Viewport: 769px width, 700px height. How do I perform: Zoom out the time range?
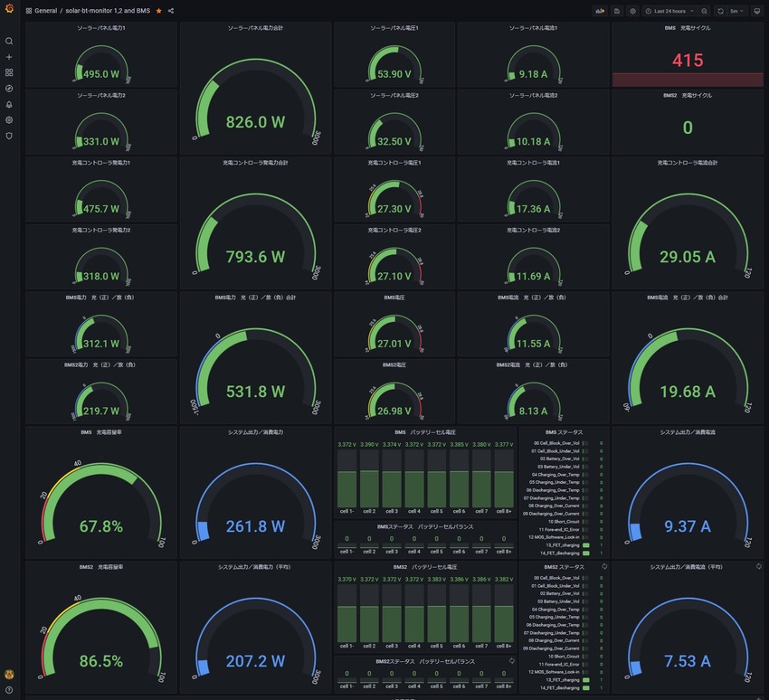coord(704,11)
